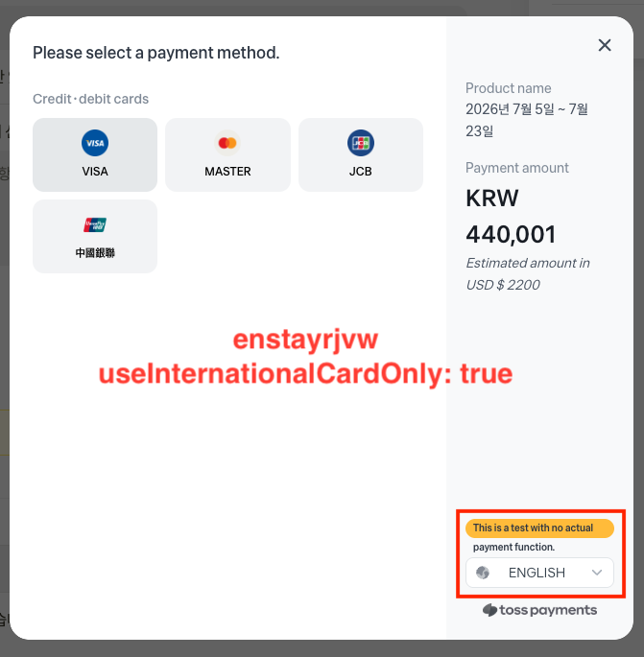
Task: Pick the JCB text label
Action: 361,172
